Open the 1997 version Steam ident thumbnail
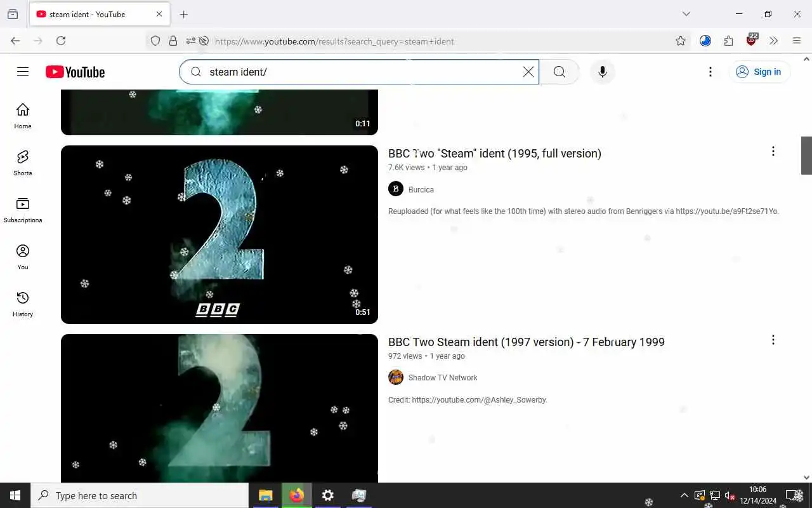Screen dimensions: 812x508 [219, 408]
